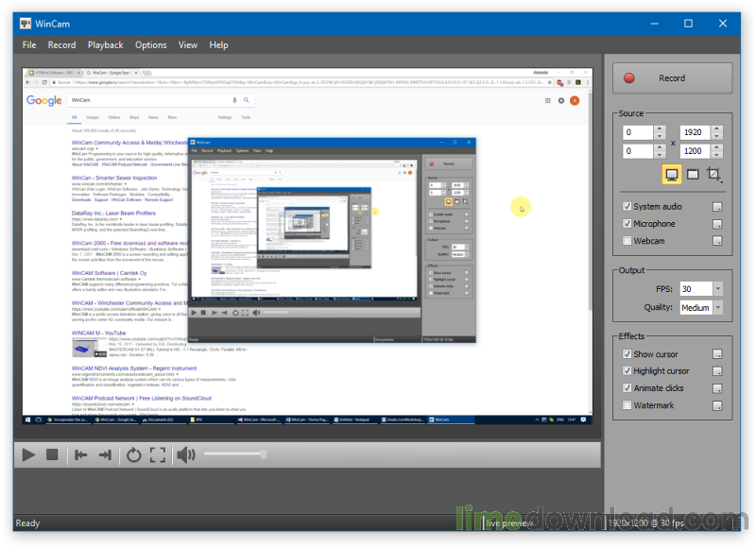Mute the playback speaker icon
The width and height of the screenshot is (756, 548).
tap(185, 455)
